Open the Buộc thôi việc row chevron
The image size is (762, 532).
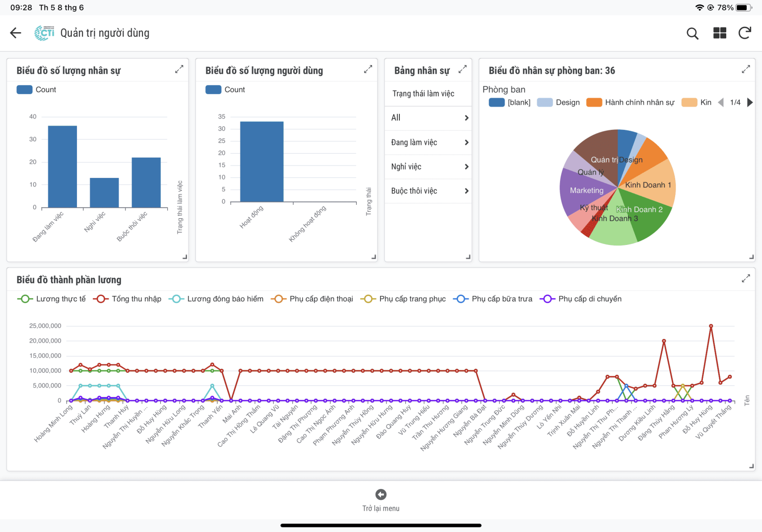pos(466,191)
